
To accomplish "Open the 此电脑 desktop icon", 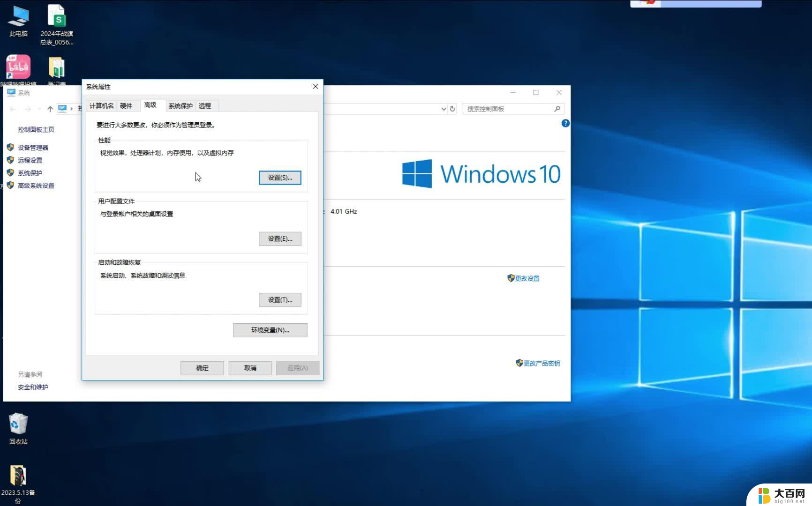I will click(18, 21).
